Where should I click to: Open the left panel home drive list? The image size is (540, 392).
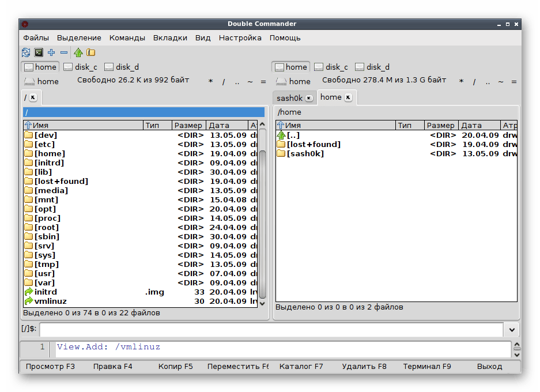pyautogui.click(x=41, y=81)
